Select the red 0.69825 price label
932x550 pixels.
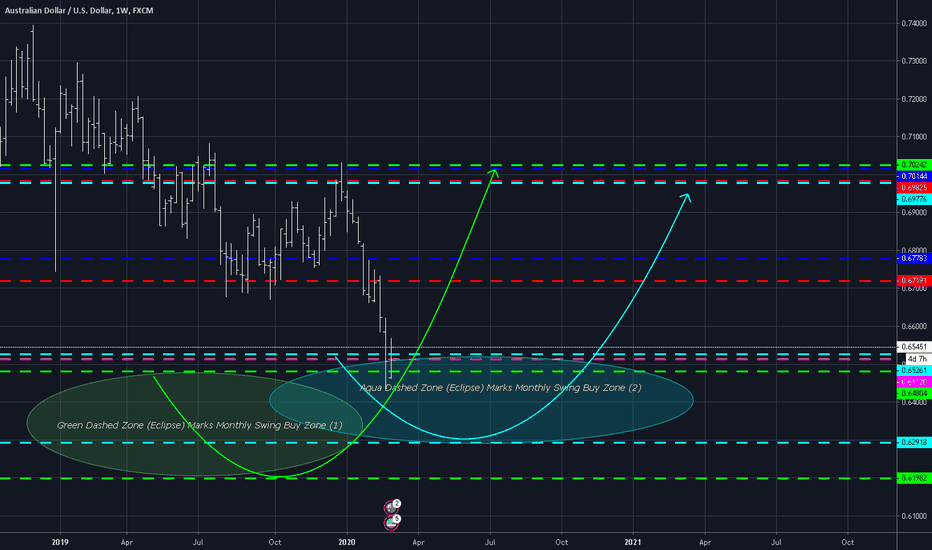[x=914, y=187]
